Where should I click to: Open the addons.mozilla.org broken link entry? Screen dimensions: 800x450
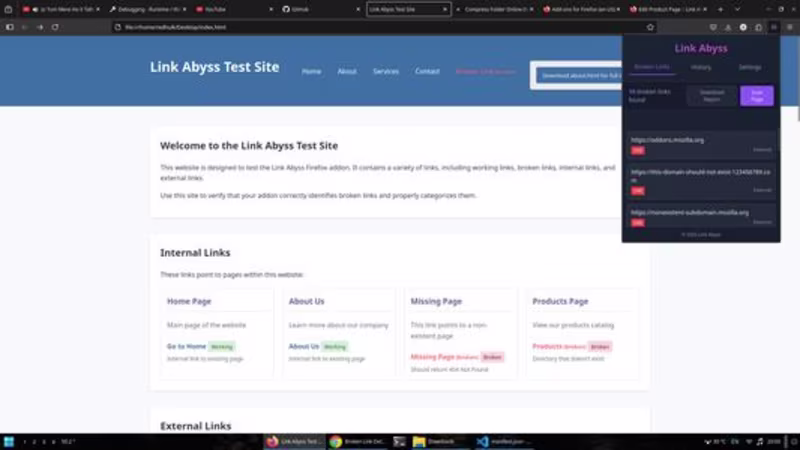701,145
